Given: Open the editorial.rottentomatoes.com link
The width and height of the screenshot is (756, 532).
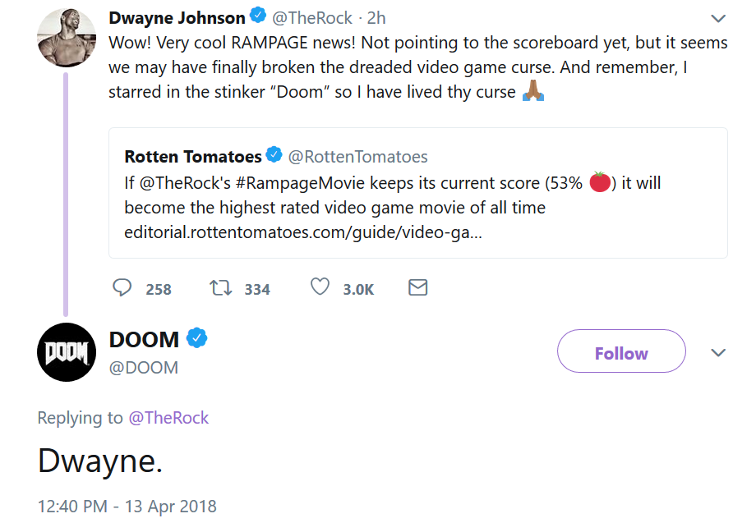Looking at the screenshot, I should (303, 232).
